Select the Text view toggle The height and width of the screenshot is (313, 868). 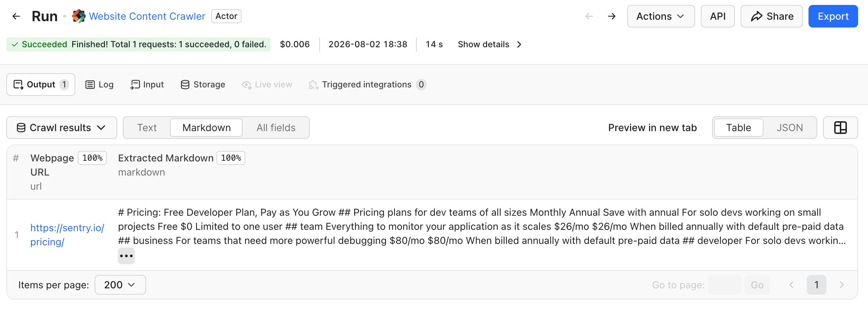pos(147,128)
